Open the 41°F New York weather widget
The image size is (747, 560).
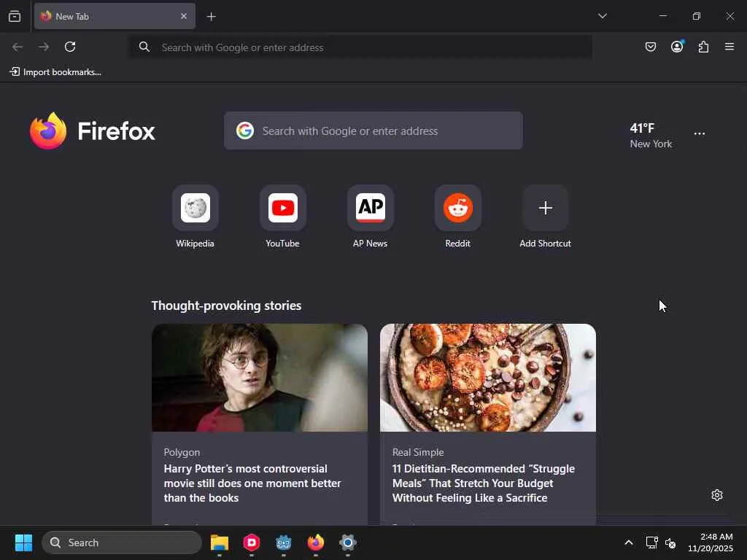pos(651,135)
